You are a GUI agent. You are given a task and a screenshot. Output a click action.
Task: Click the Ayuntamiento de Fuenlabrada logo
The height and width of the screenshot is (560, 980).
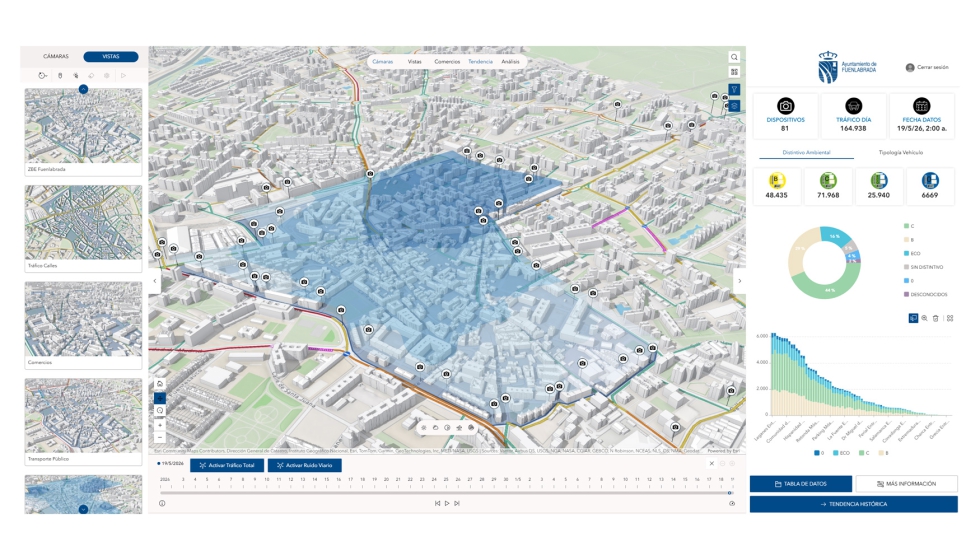pyautogui.click(x=848, y=68)
